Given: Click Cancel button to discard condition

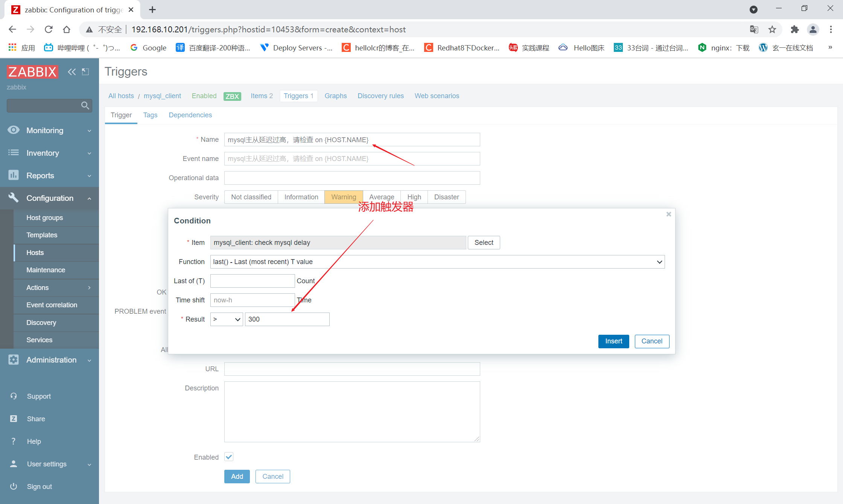Looking at the screenshot, I should [652, 341].
